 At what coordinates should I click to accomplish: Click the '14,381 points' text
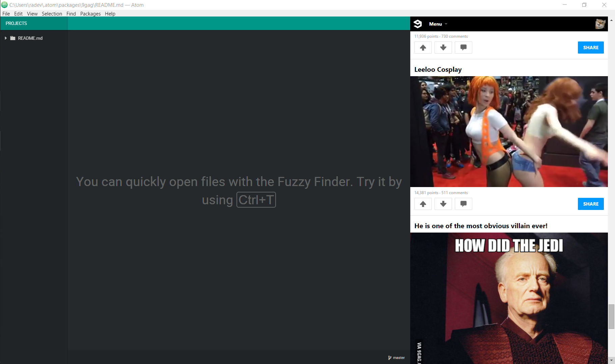coord(426,193)
